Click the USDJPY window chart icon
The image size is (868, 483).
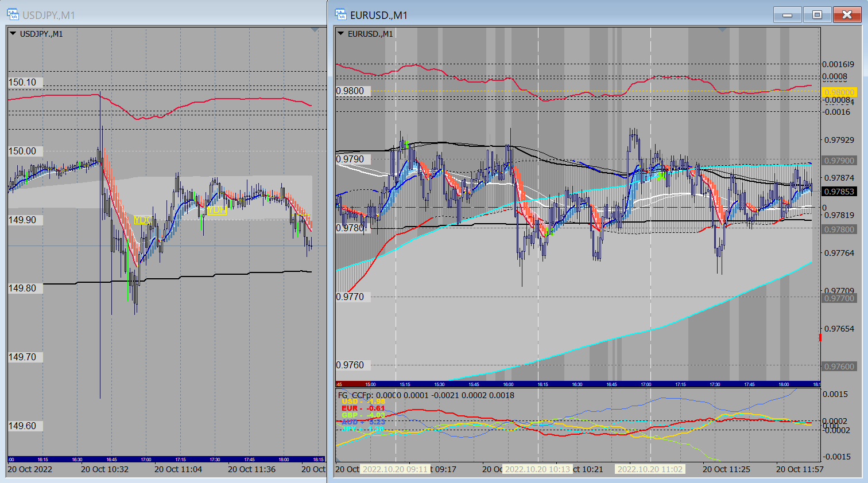pyautogui.click(x=13, y=15)
